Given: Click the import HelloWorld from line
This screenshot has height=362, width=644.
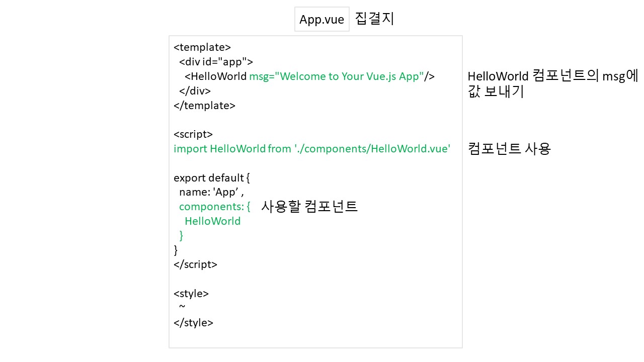Looking at the screenshot, I should (312, 149).
